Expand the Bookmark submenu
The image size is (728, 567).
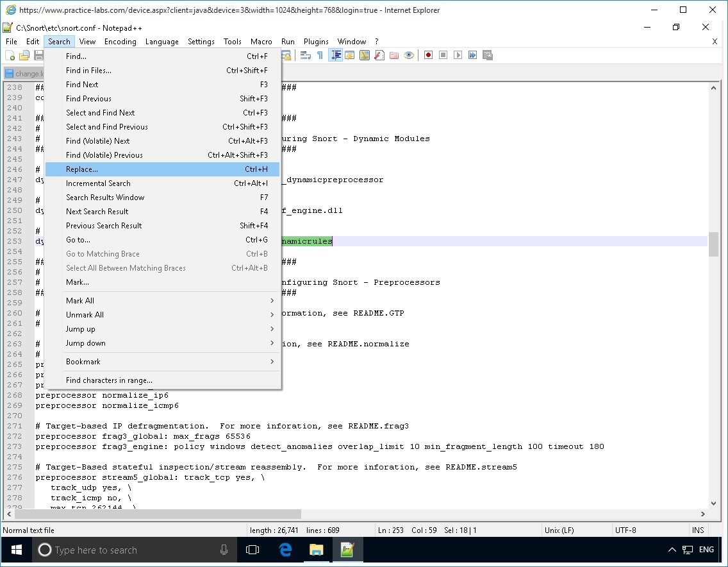[163, 362]
